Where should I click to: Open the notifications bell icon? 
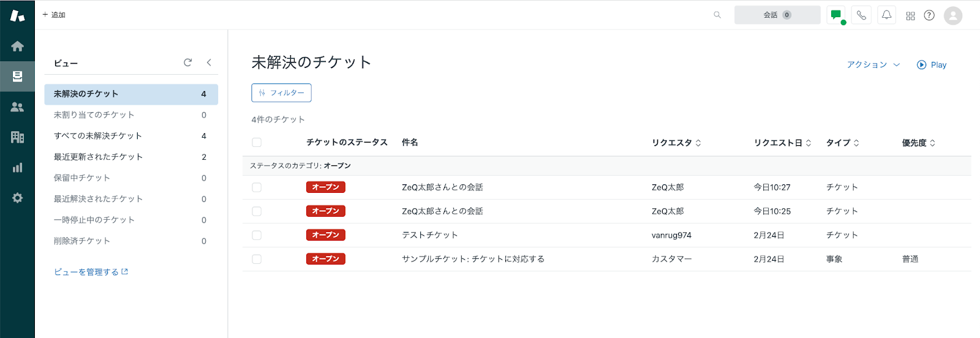[886, 15]
